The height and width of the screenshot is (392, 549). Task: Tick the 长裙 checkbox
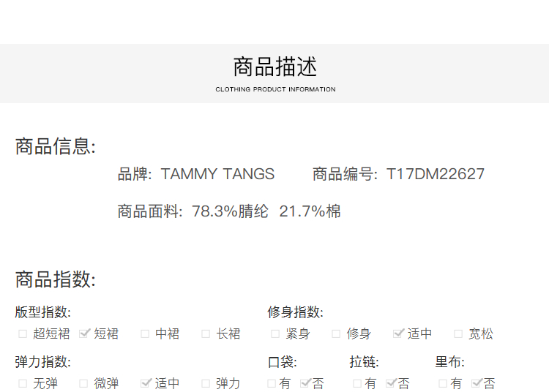click(206, 333)
